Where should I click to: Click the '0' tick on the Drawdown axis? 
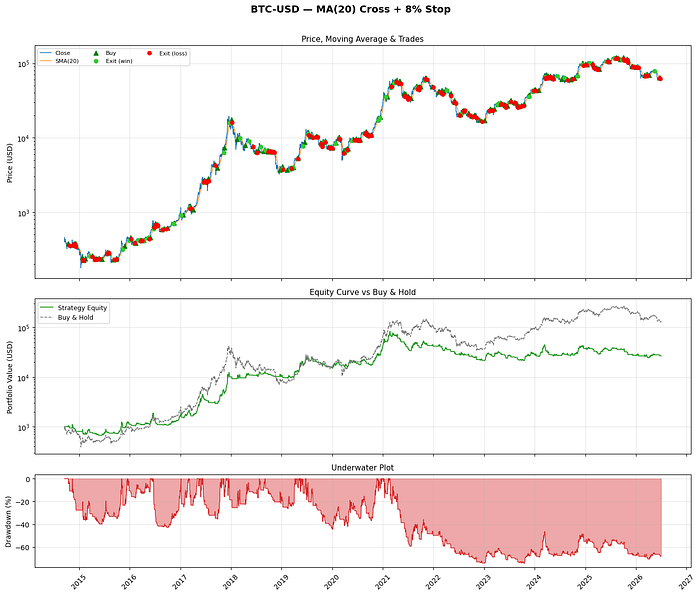(x=28, y=479)
